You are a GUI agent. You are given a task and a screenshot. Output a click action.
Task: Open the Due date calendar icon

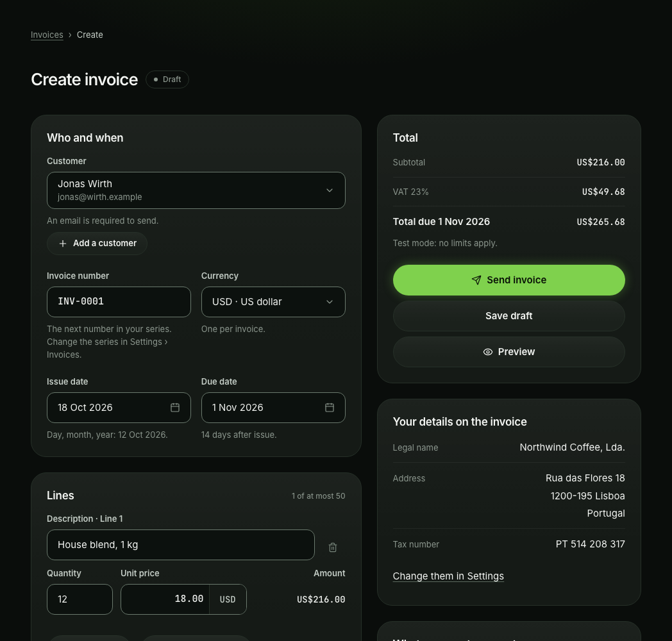(329, 408)
